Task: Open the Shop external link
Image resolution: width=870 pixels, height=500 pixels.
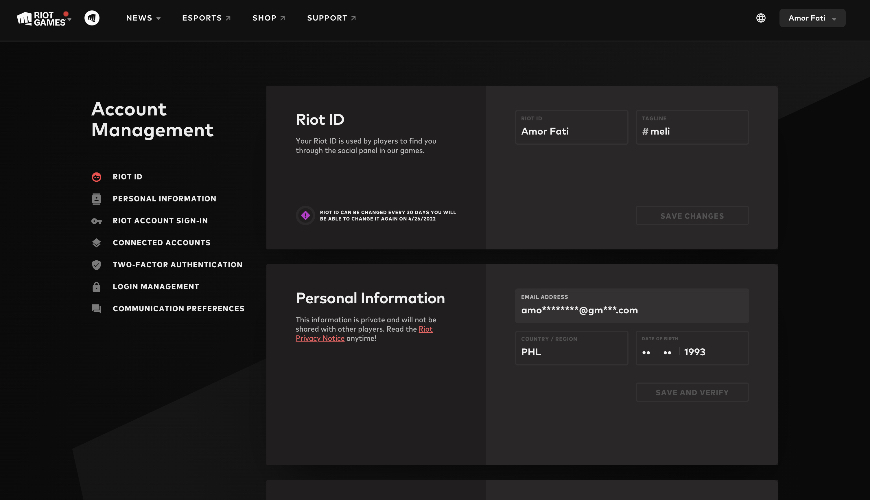Action: pos(269,18)
